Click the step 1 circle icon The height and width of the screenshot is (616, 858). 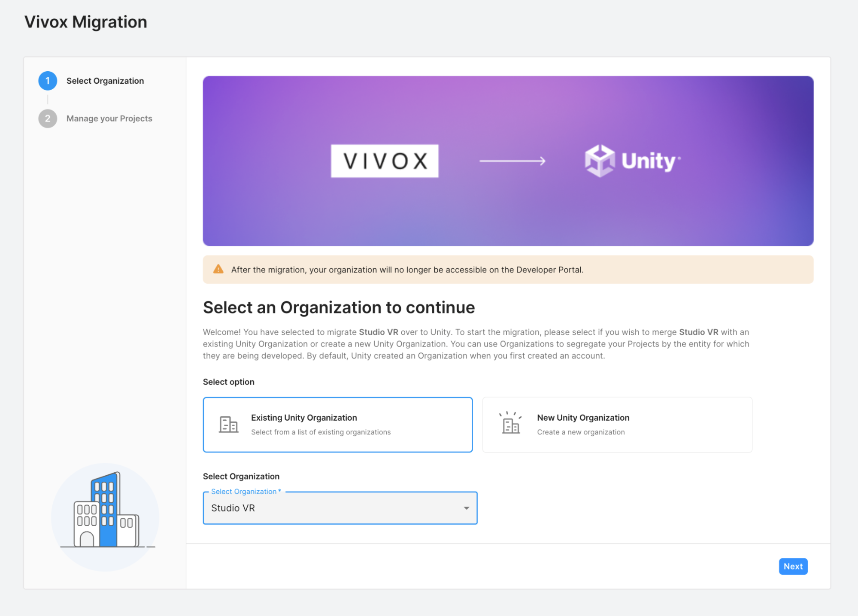(x=48, y=81)
